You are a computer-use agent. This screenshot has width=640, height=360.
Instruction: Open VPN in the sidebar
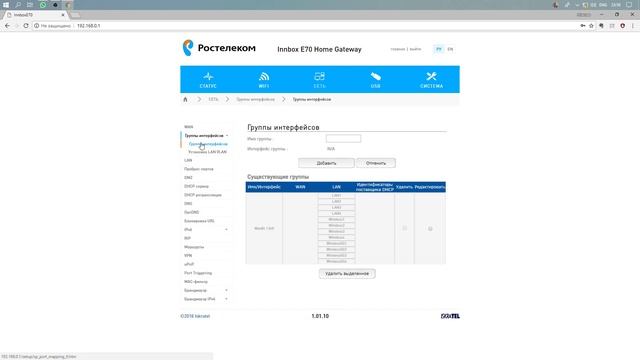click(x=188, y=256)
